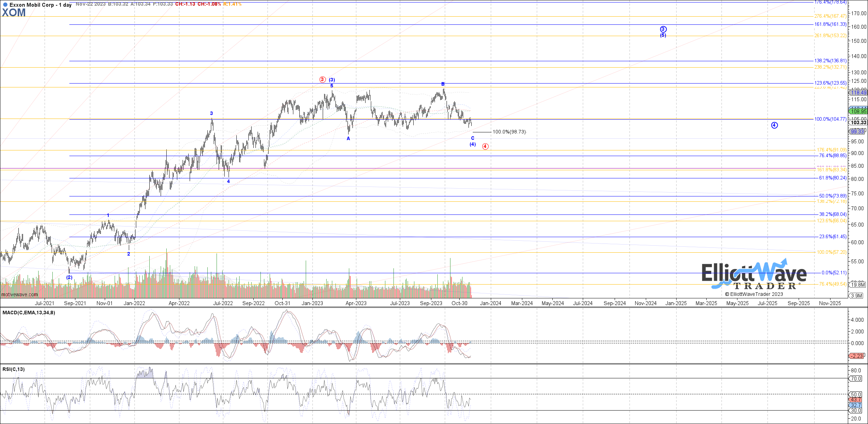Click the large XOM ticker symbol
Image resolution: width=868 pixels, height=424 pixels.
coord(14,13)
